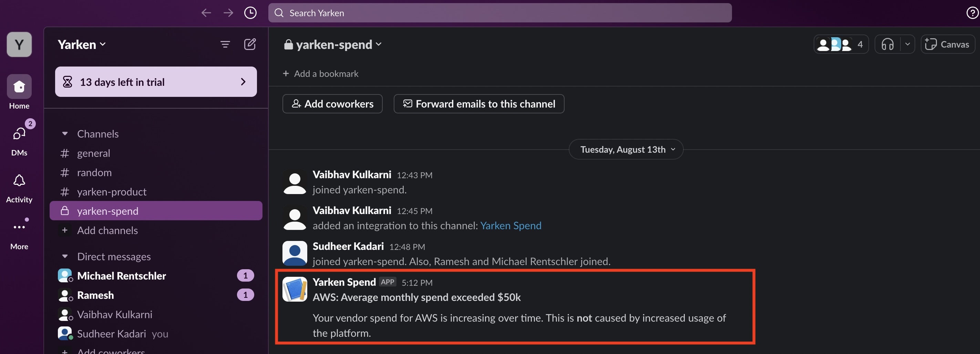The height and width of the screenshot is (354, 980).
Task: Open the Yarken workspace dropdown
Action: [82, 44]
